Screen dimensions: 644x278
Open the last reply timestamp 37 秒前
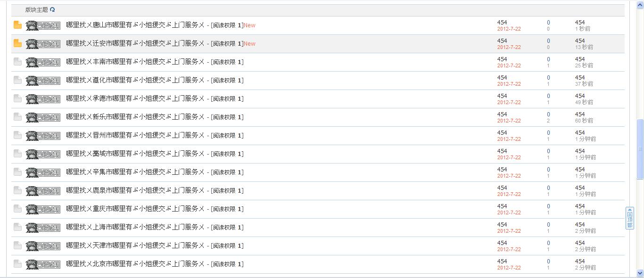[584, 84]
